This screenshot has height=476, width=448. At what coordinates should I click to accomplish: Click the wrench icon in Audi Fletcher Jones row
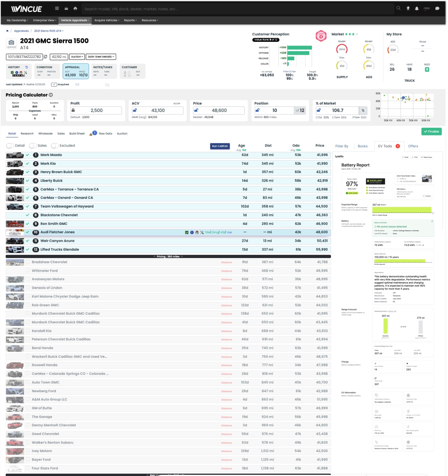point(202,232)
